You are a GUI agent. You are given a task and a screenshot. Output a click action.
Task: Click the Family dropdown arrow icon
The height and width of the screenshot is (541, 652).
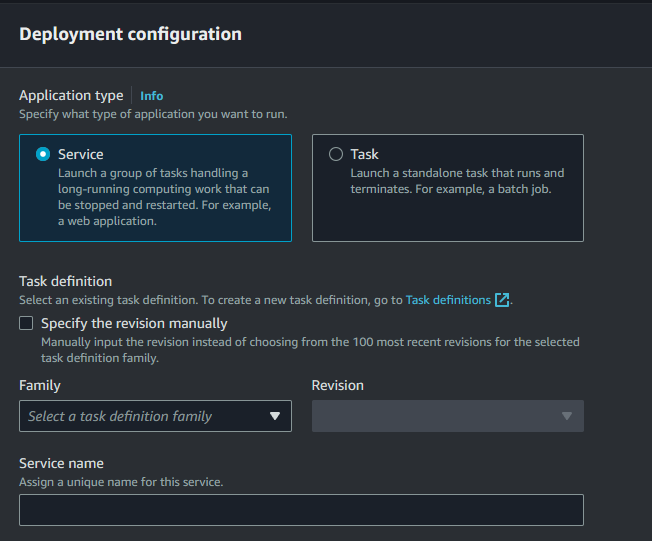click(274, 416)
